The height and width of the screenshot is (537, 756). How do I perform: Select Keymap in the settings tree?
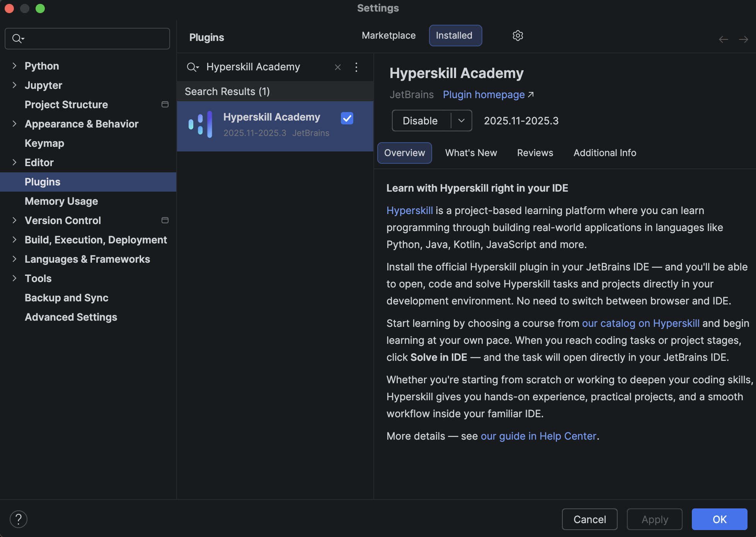[x=44, y=143]
